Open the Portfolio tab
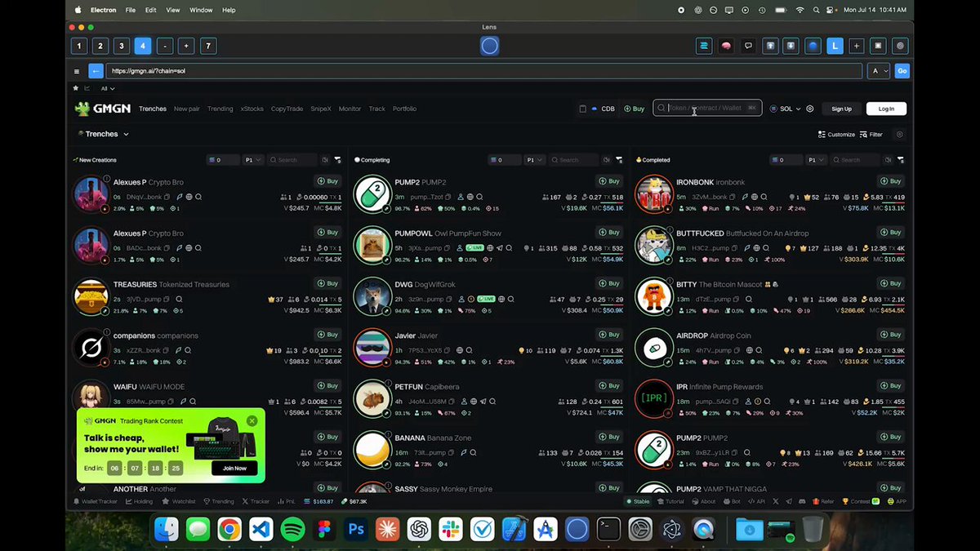 [x=404, y=109]
